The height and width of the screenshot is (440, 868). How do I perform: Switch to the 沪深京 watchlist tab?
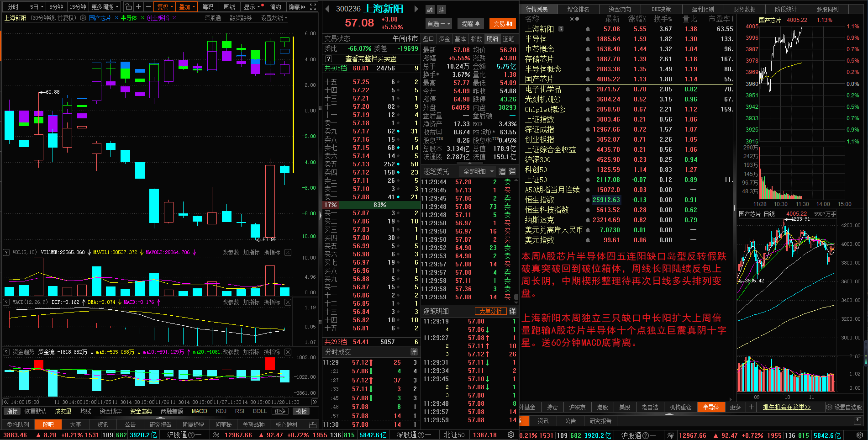[x=577, y=407]
